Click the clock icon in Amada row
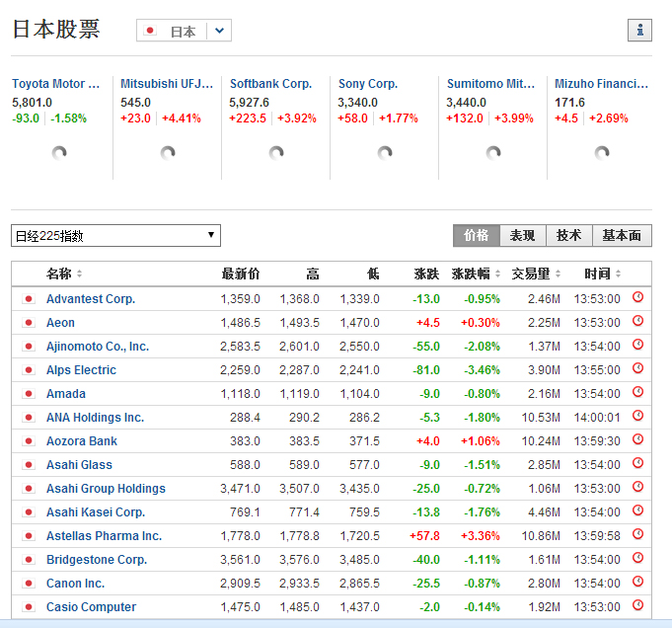672x628 pixels. click(638, 392)
